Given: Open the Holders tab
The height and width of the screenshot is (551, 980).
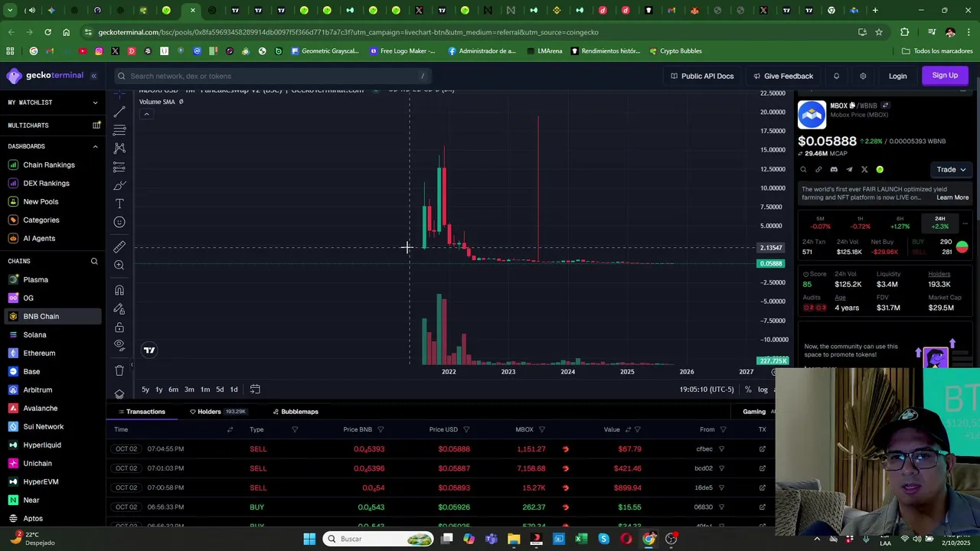Looking at the screenshot, I should click(x=217, y=412).
